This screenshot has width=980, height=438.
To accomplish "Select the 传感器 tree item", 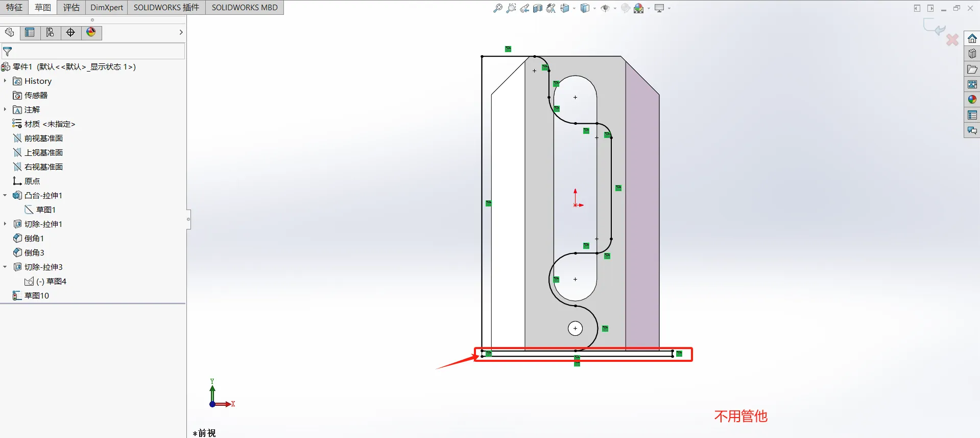I will [x=30, y=95].
